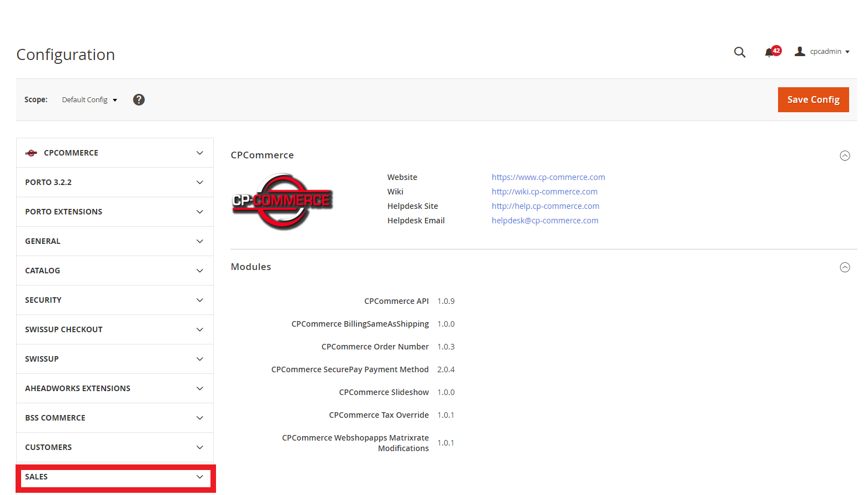Viewport: 868px width, 495px height.
Task: Click the Wiki field label
Action: click(395, 192)
